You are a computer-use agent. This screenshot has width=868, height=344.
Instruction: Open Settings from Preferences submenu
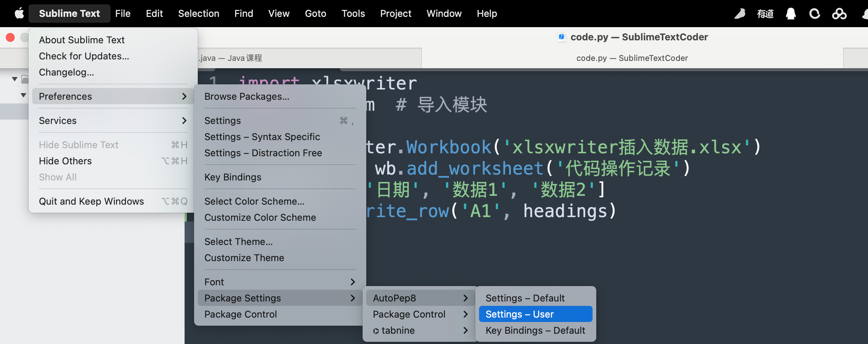tap(280, 120)
